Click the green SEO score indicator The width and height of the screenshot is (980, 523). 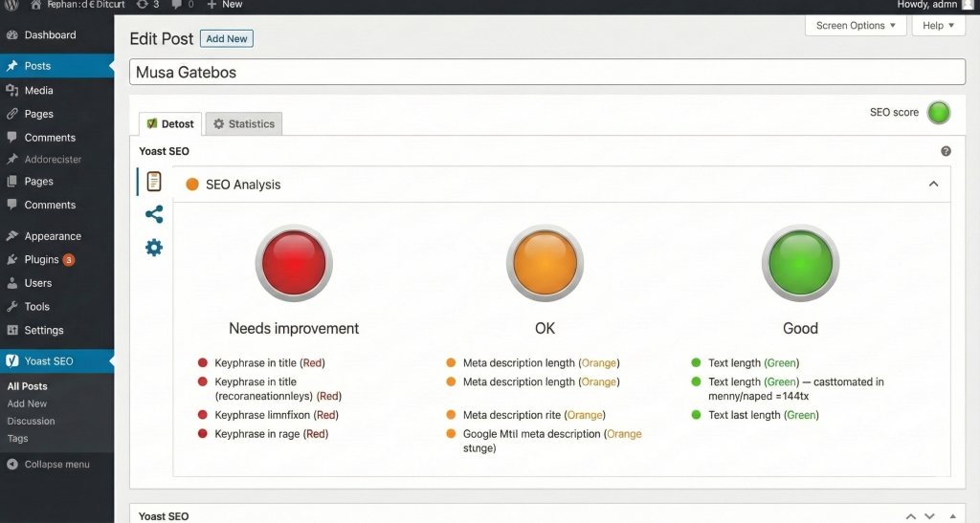click(x=938, y=112)
